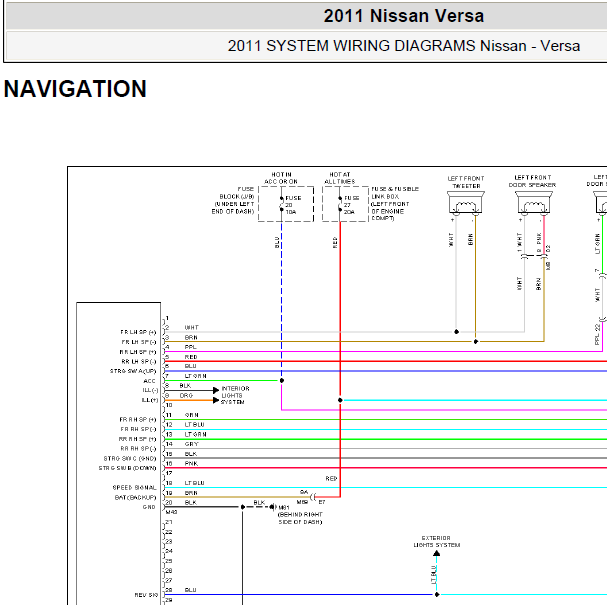Click the "FUSE BLOCK (J/B)" description text
Screen dimensions: 607x605
pyautogui.click(x=233, y=200)
